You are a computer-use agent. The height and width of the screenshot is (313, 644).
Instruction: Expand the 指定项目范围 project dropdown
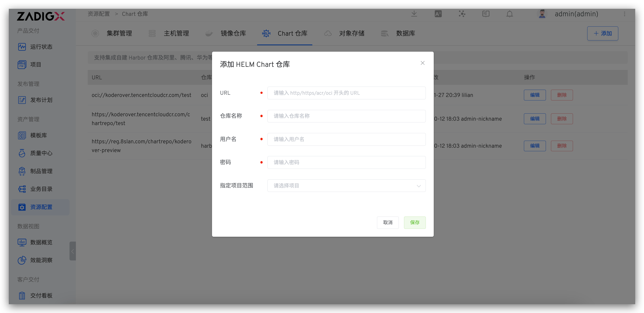coord(346,186)
